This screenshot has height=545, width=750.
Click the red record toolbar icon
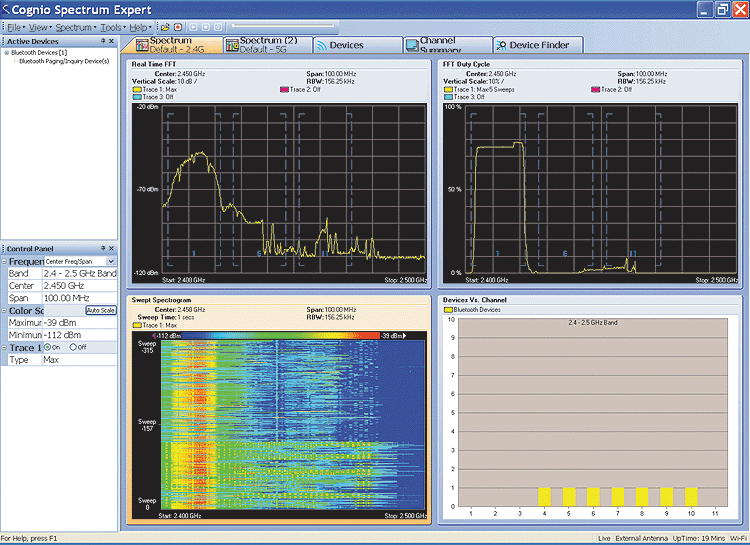pyautogui.click(x=178, y=27)
